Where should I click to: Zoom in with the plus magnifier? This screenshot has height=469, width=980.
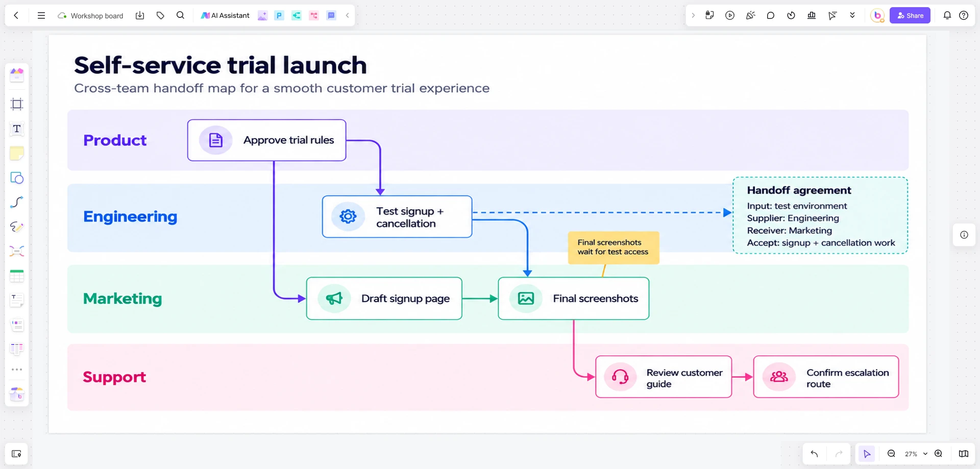click(x=938, y=454)
